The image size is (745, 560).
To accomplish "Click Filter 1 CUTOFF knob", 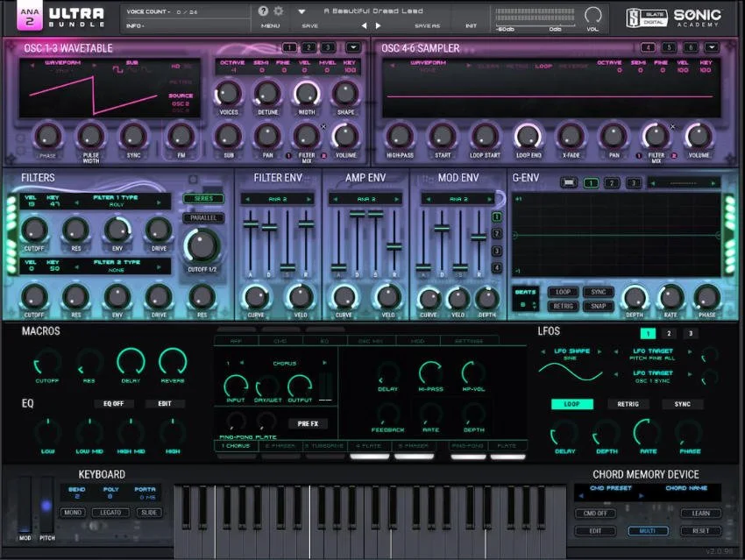I will [34, 230].
